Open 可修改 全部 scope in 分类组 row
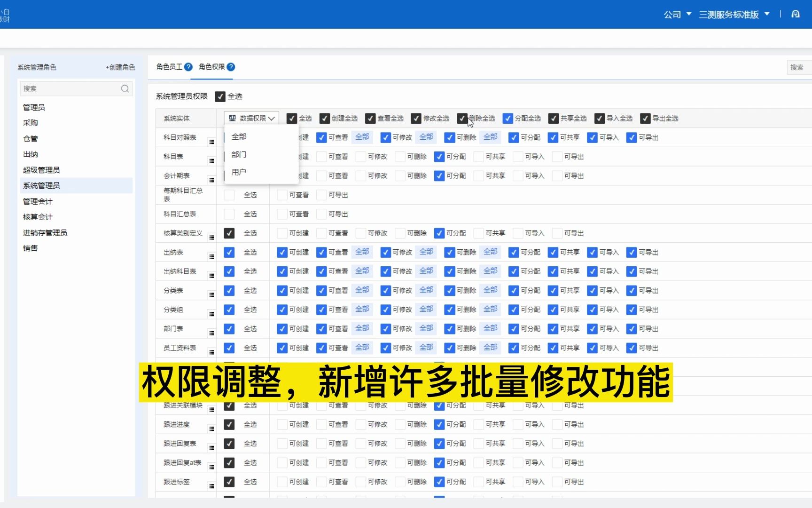Image resolution: width=812 pixels, height=508 pixels. tap(426, 309)
